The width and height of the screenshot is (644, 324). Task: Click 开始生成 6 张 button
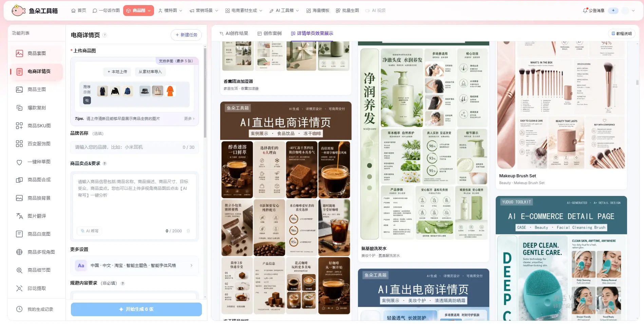[x=136, y=309]
